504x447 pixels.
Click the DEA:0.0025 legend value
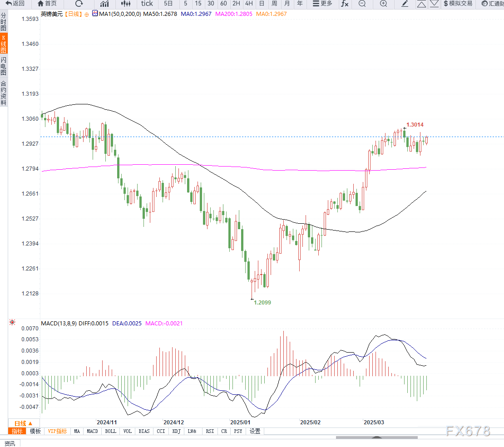click(127, 323)
